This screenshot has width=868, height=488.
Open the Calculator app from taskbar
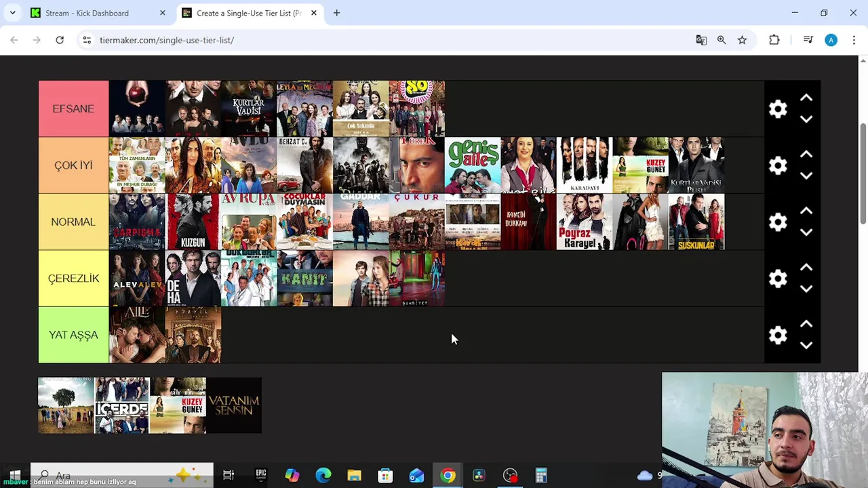pos(541,475)
